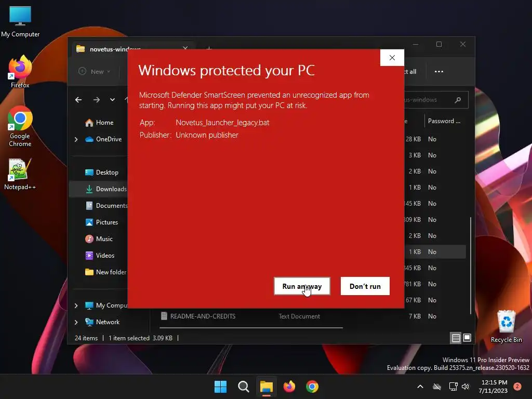This screenshot has width=532, height=399.
Task: Select OneDrive in navigation pane
Action: 103,139
